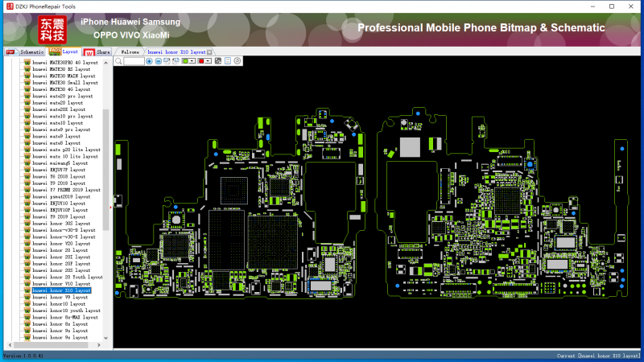644x362 pixels.
Task: Open the red color dropdown arrow
Action: [x=208, y=61]
